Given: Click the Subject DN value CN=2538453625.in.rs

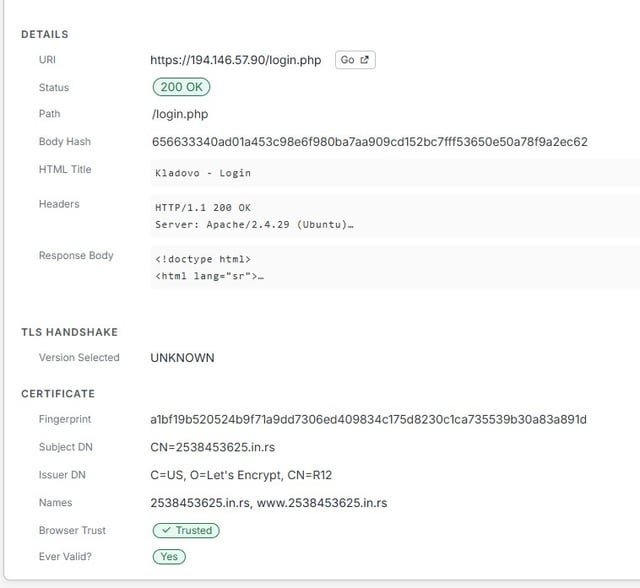Looking at the screenshot, I should 219,447.
